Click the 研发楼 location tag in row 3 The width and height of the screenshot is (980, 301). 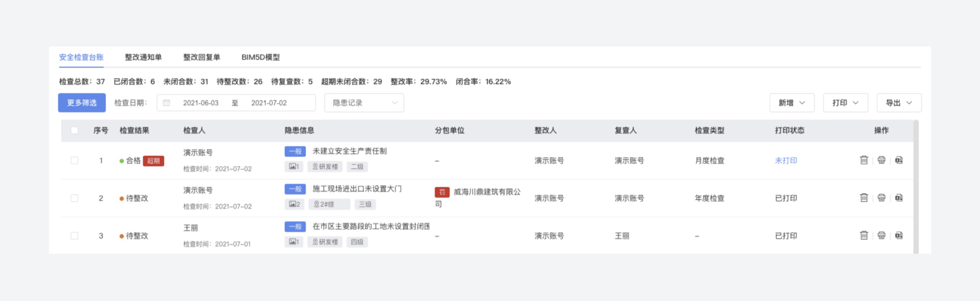click(x=325, y=242)
